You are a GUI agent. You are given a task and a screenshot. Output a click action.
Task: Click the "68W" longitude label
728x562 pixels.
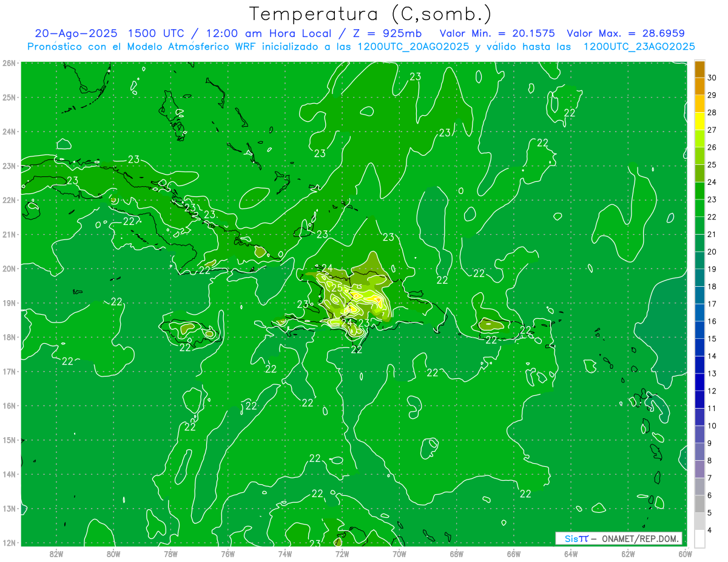(456, 554)
